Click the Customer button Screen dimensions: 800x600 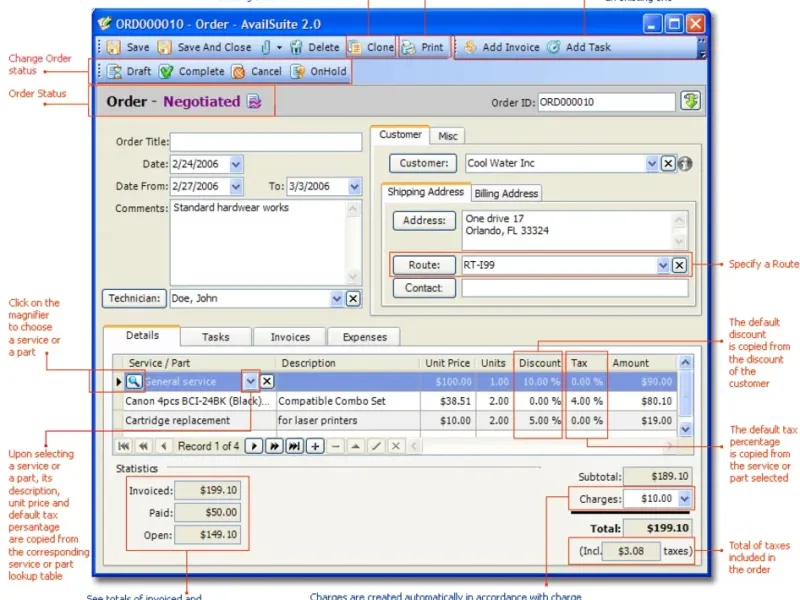pos(423,163)
